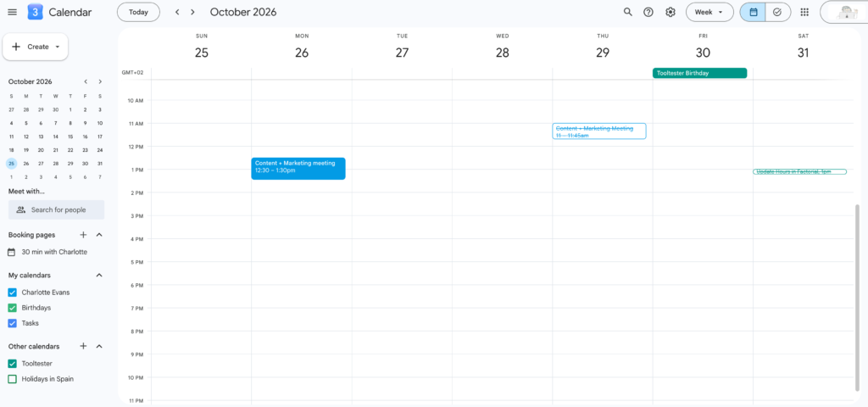Open the Tooltester Birthday all-day event

699,73
